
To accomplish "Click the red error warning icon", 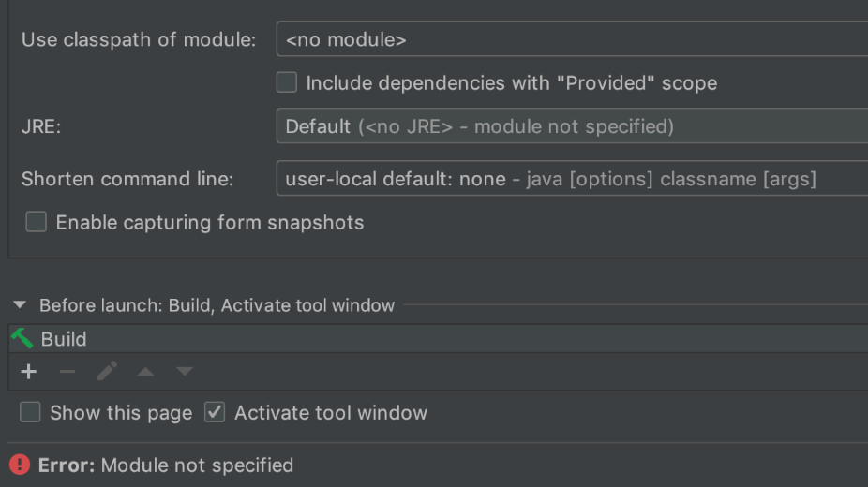I will [20, 465].
